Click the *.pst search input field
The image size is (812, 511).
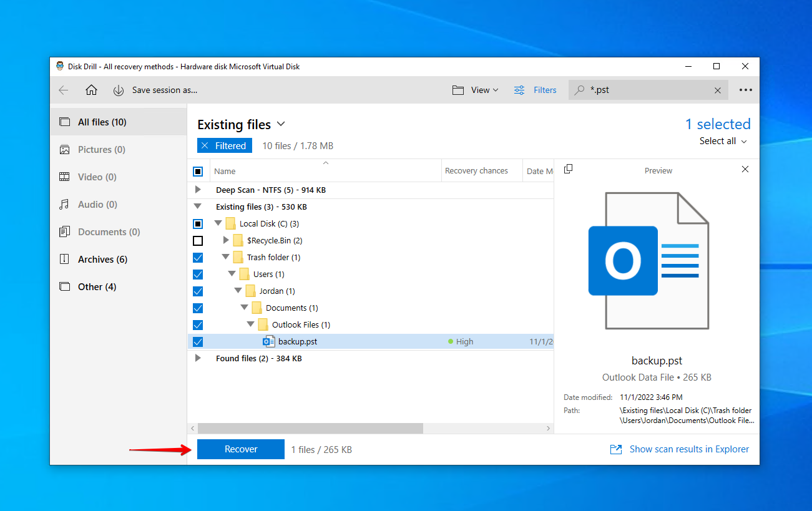(x=649, y=90)
